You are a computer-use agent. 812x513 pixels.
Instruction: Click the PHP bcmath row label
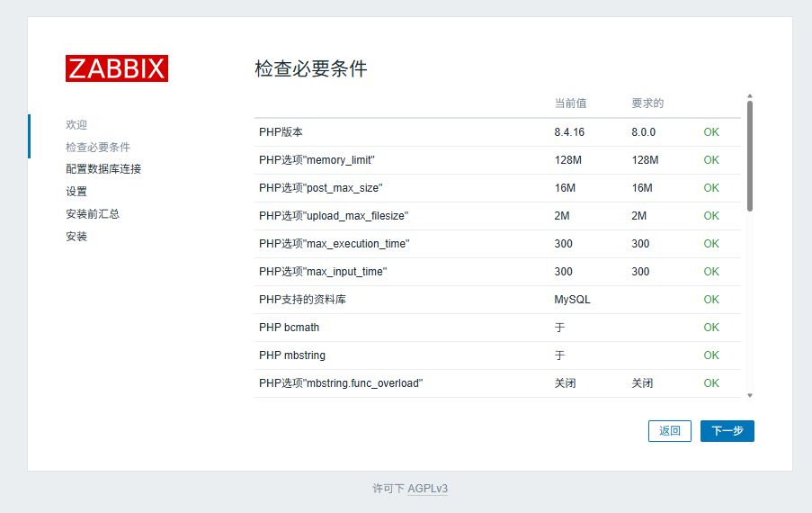pyautogui.click(x=289, y=328)
